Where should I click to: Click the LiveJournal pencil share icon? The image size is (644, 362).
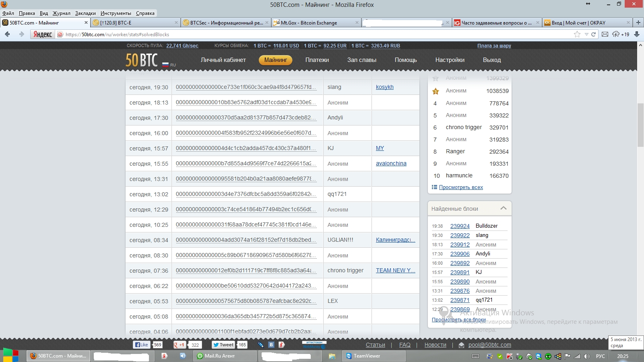(261, 345)
